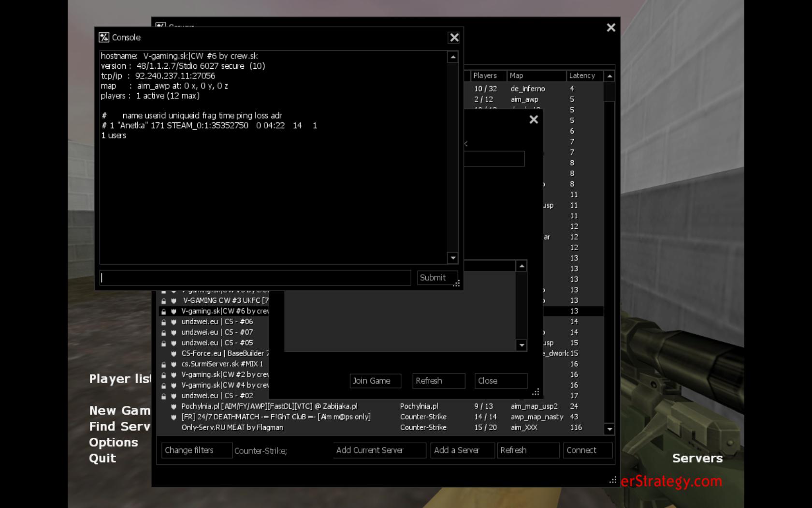Click server list scroll down arrow
Screen dimensions: 812x508
[609, 429]
